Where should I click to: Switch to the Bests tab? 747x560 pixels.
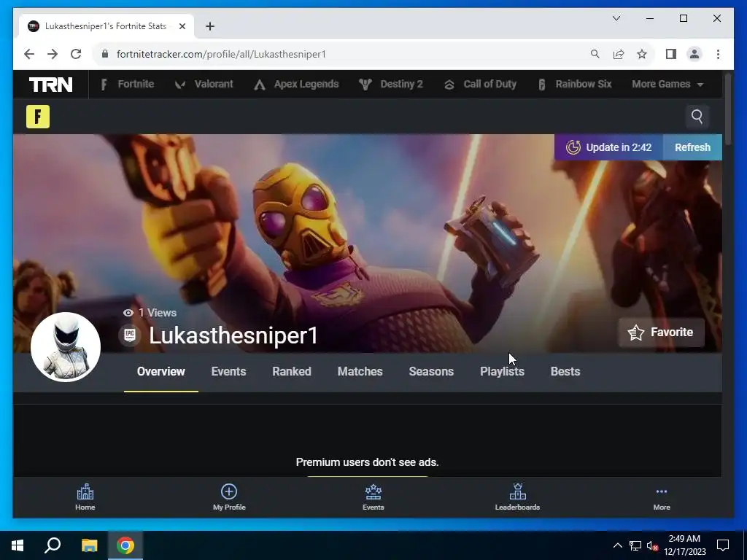[565, 371]
